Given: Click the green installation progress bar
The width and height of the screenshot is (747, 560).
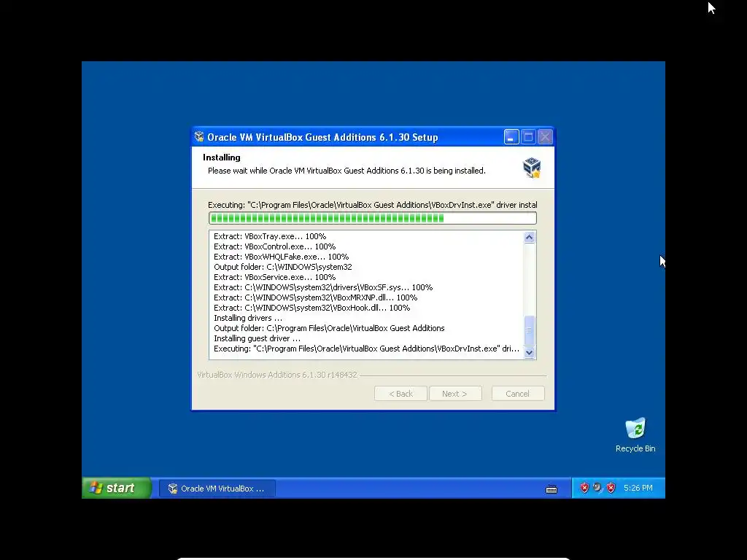Looking at the screenshot, I should click(373, 218).
